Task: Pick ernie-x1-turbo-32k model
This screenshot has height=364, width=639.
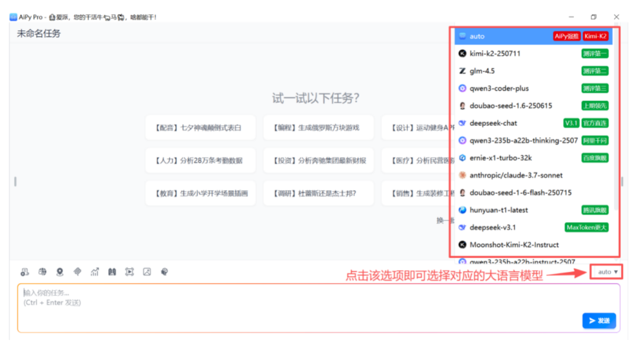Action: pos(534,158)
